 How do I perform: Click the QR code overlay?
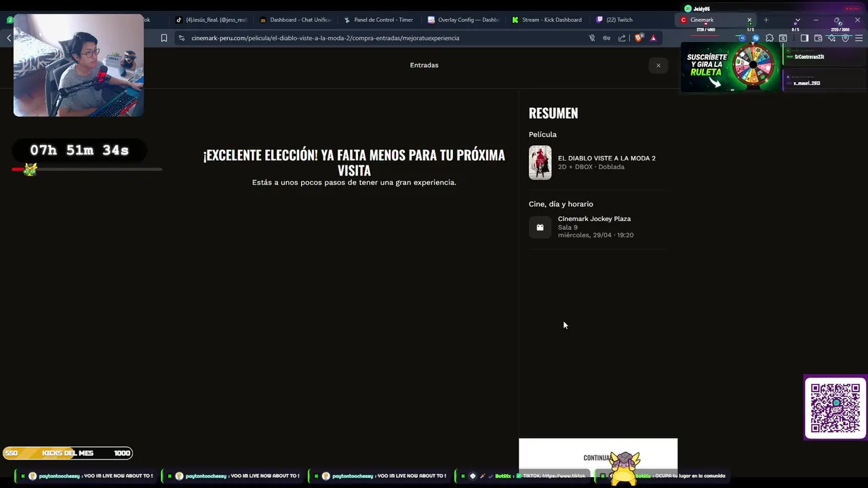point(835,407)
